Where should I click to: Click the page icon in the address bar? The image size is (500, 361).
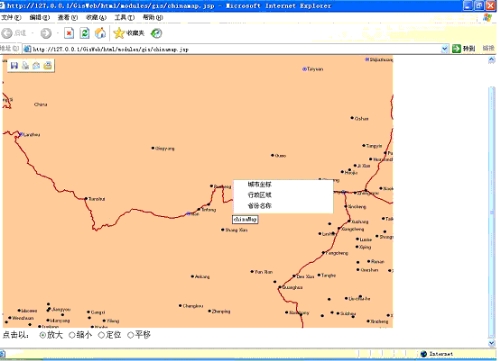tap(28, 49)
